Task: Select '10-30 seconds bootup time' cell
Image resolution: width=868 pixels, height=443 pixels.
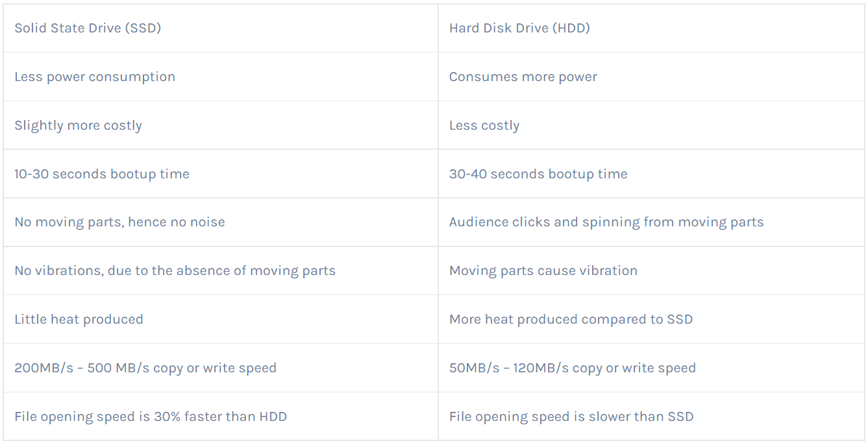Action: [x=221, y=174]
